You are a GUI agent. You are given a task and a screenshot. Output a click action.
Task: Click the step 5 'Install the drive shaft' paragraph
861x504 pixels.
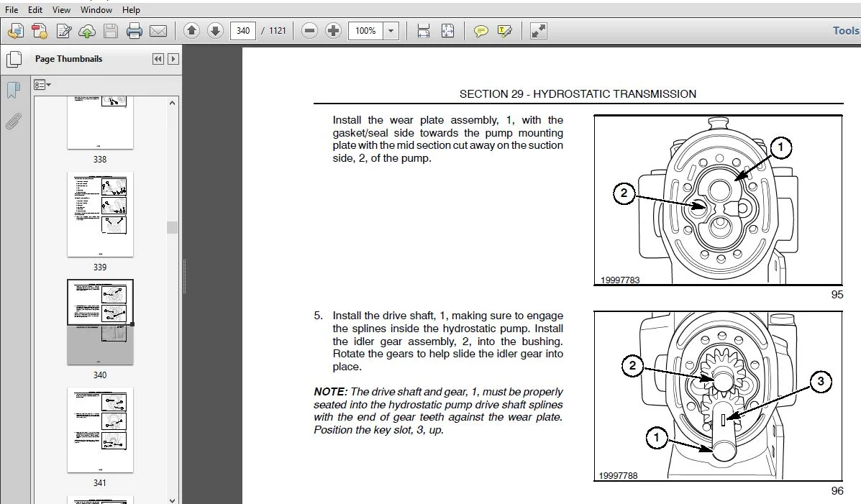[447, 341]
